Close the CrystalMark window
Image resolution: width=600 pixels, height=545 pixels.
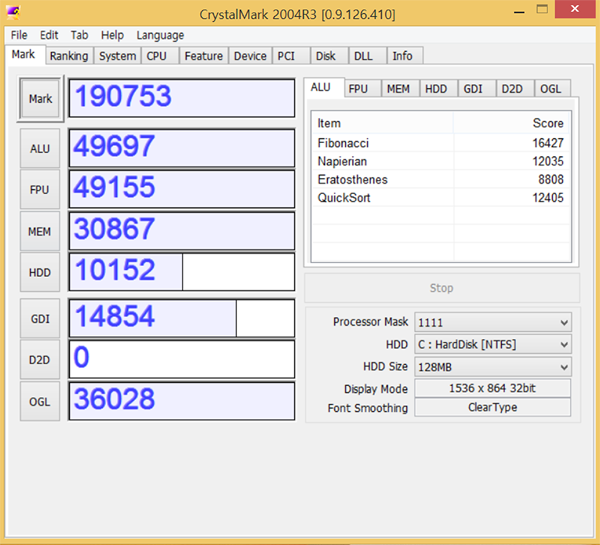click(x=575, y=9)
